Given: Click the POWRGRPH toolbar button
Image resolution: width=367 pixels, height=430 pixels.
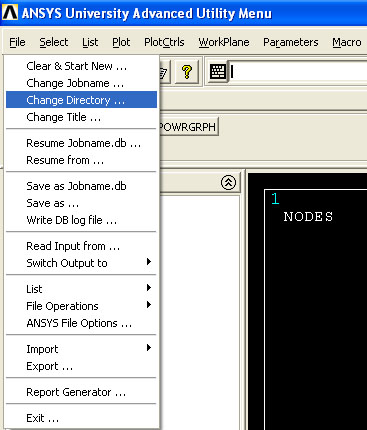Looking at the screenshot, I should point(189,127).
